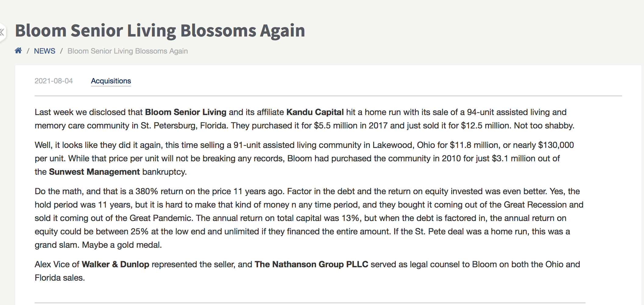Click the bold 'The Nathanson Group PLLC' text

(311, 264)
